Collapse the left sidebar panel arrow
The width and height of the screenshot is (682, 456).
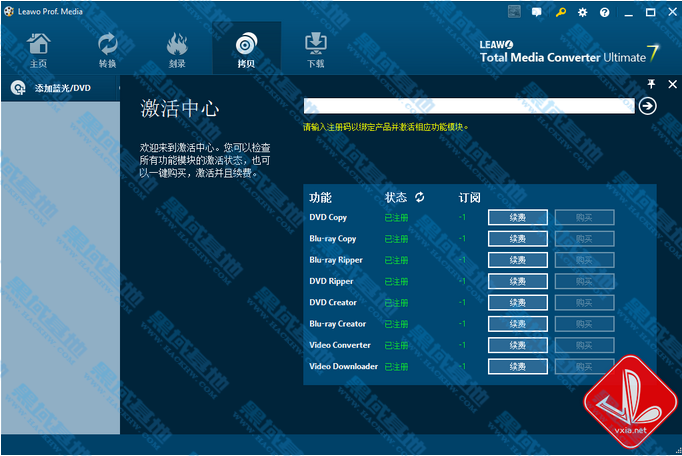click(119, 88)
